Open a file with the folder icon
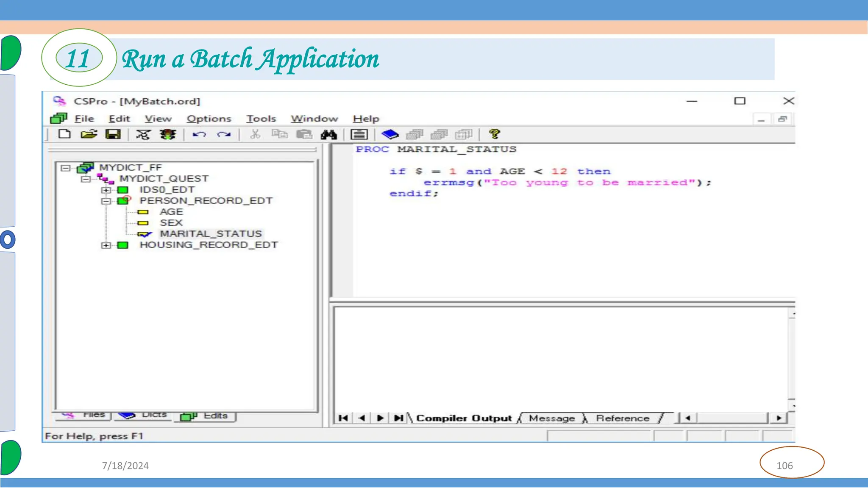Screen dimensions: 868x488 point(89,134)
